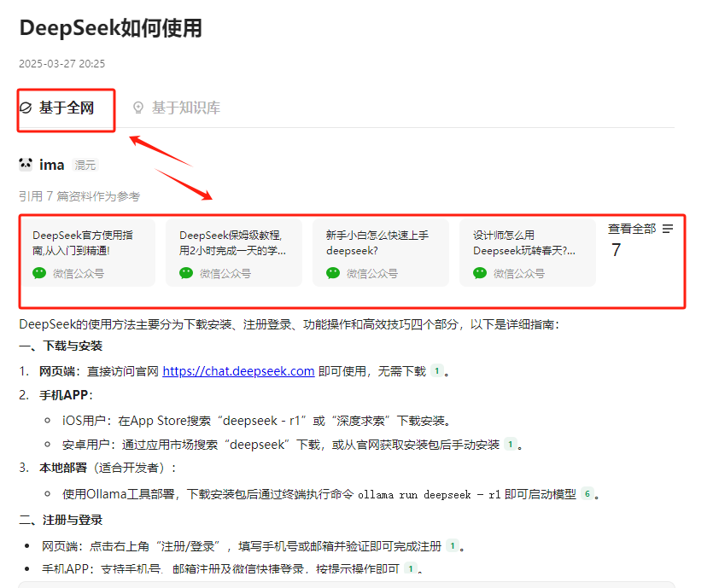Click the pin icon beside 基于知识库

[x=139, y=109]
